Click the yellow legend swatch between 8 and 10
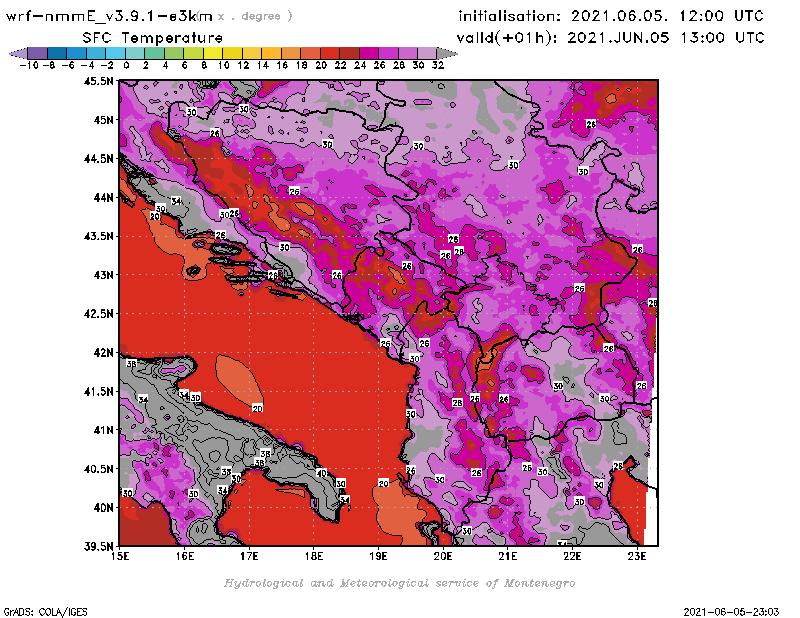This screenshot has height=618, width=800. 213,53
